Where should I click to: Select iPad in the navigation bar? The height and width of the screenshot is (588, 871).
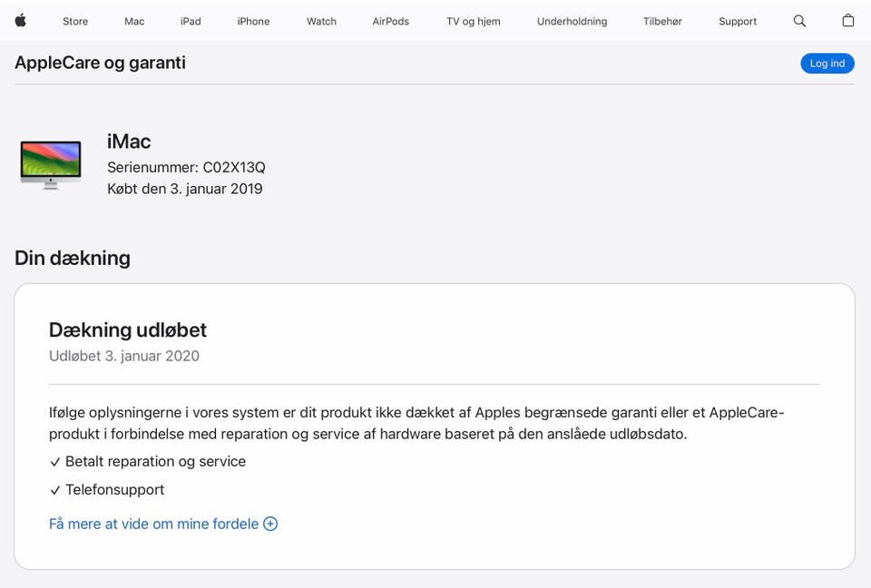click(x=191, y=22)
